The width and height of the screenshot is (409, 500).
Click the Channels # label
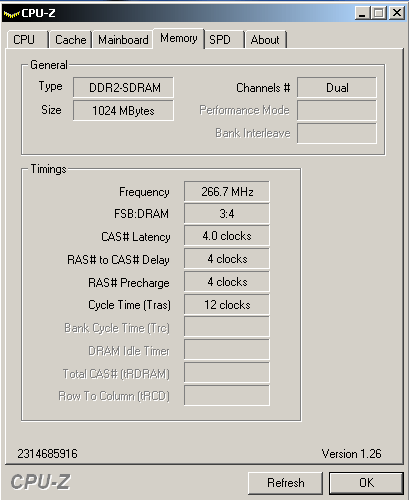[263, 88]
